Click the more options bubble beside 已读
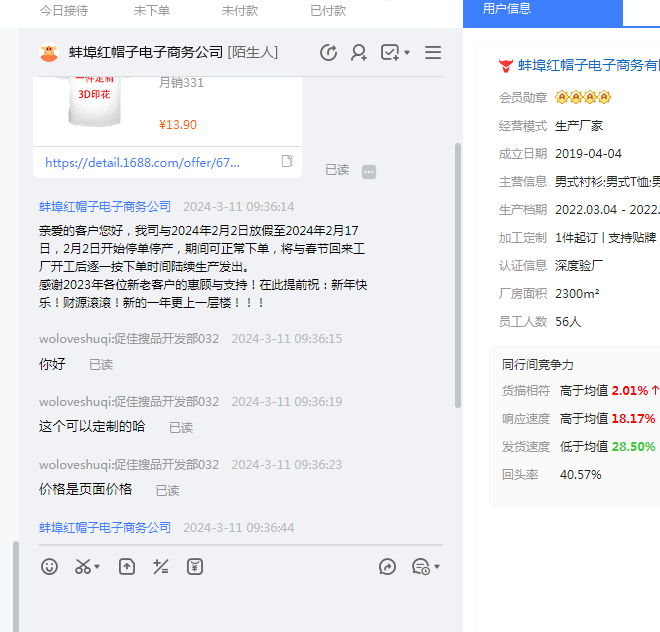The width and height of the screenshot is (660, 632). pyautogui.click(x=369, y=171)
